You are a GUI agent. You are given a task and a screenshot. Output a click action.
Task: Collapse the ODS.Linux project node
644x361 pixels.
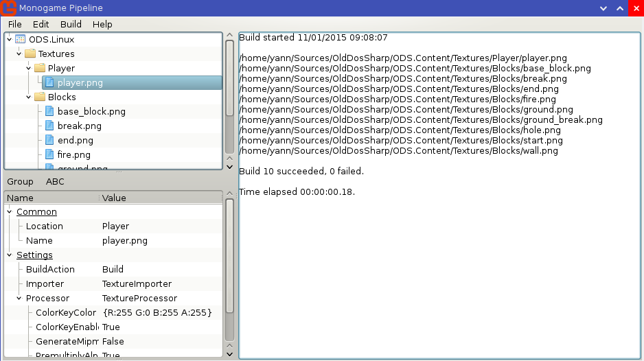(x=10, y=39)
